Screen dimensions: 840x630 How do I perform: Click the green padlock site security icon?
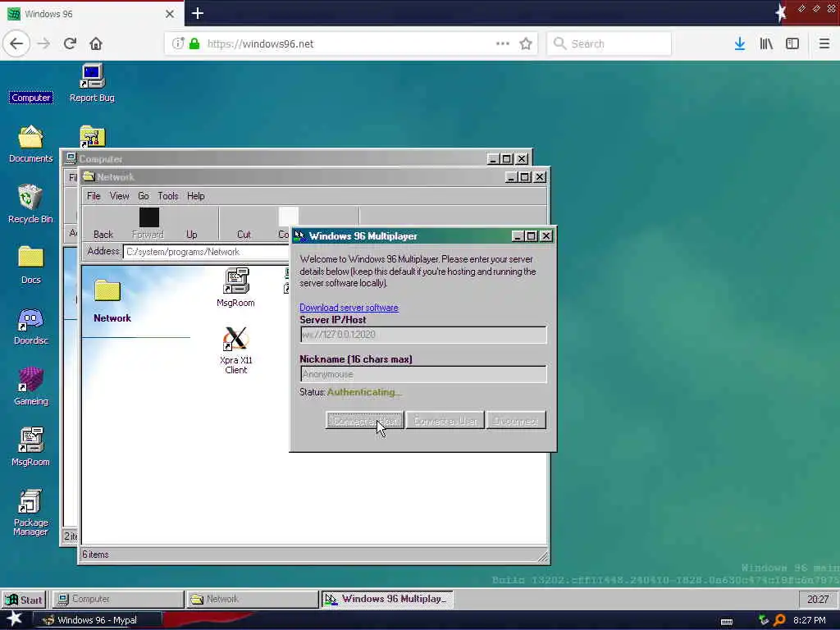pos(195,44)
